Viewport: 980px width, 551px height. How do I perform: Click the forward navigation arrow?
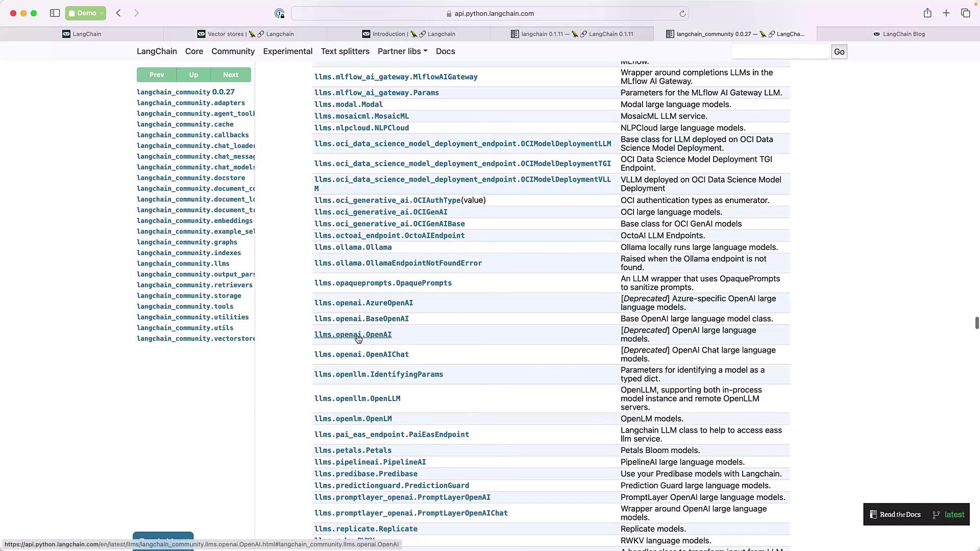click(x=136, y=13)
